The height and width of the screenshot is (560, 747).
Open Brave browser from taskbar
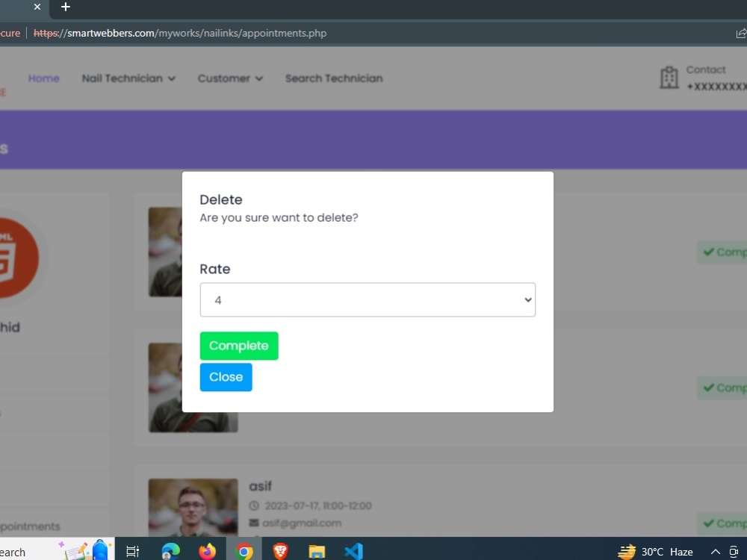tap(281, 552)
